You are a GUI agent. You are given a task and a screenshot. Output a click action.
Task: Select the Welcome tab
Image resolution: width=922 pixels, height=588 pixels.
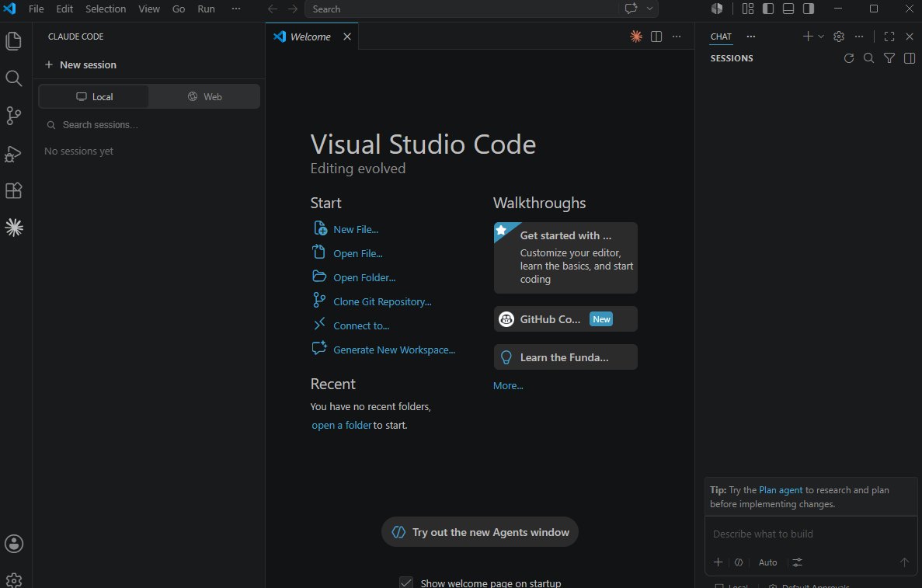(x=311, y=37)
